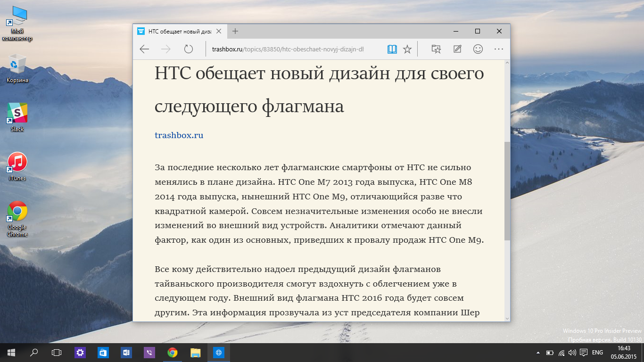Select the Мой компьютер desktop icon
Image resolution: width=644 pixels, height=362 pixels.
pyautogui.click(x=17, y=23)
